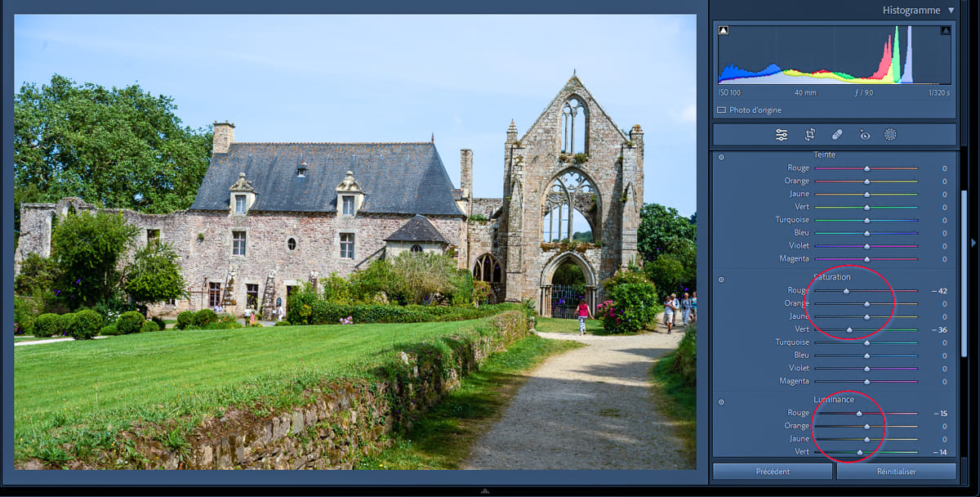Toggle shadow clipping indicator in histogram
The height and width of the screenshot is (497, 980).
(724, 31)
